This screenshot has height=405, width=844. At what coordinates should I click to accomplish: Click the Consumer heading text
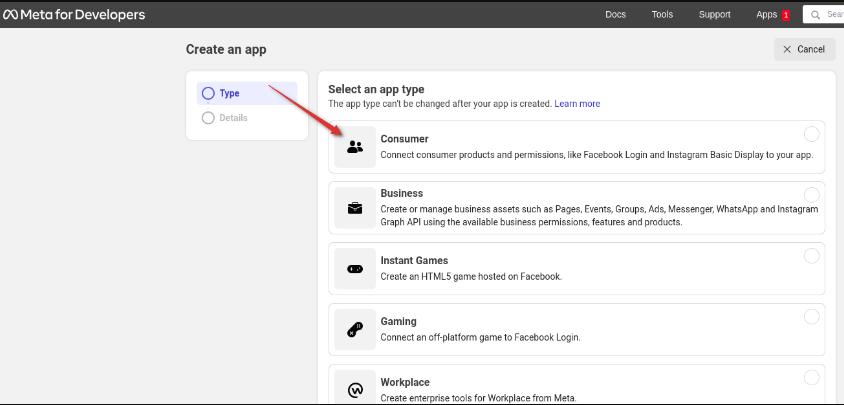click(404, 139)
